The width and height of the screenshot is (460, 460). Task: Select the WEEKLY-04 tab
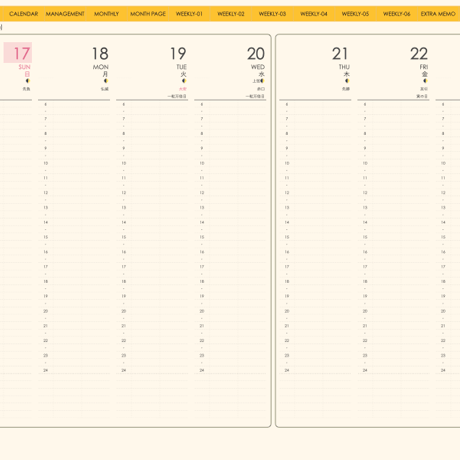(313, 14)
